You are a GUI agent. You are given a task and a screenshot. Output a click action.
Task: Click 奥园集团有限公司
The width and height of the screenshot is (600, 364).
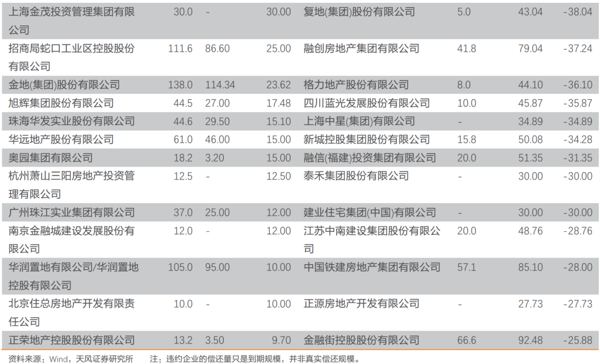(51, 158)
